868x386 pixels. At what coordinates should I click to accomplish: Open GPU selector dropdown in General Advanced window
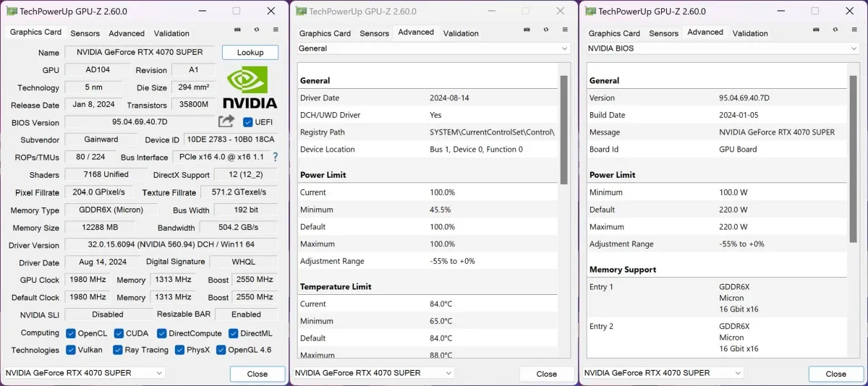tap(373, 373)
